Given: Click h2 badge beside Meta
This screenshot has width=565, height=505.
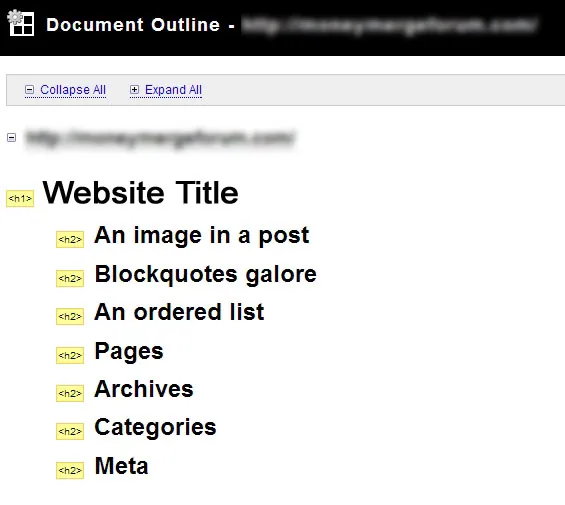Looking at the screenshot, I should click(x=70, y=470).
